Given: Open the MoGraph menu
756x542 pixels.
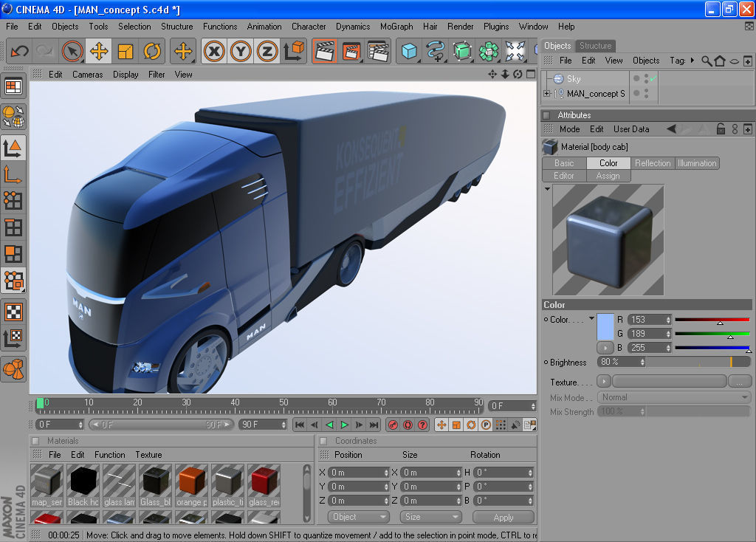Looking at the screenshot, I should coord(396,27).
